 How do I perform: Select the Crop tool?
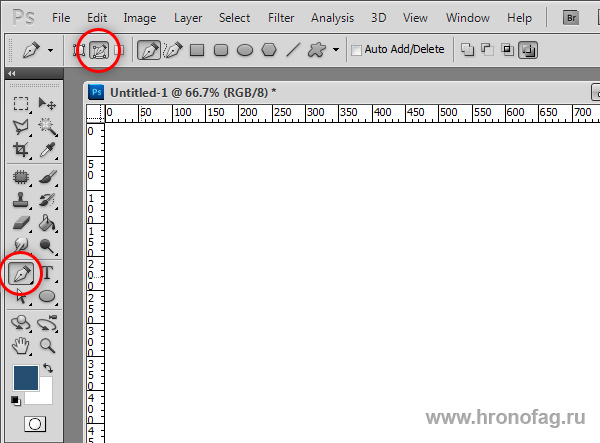pos(21,151)
